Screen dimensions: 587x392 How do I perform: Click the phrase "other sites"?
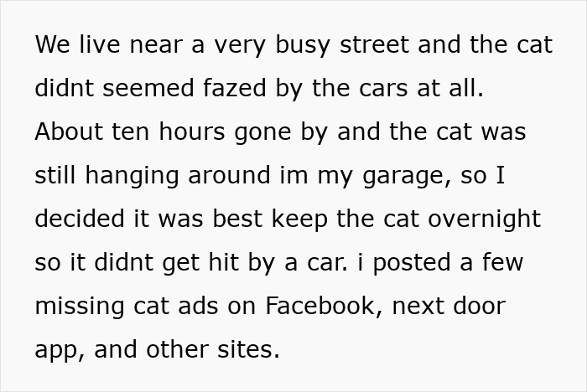tap(212, 349)
